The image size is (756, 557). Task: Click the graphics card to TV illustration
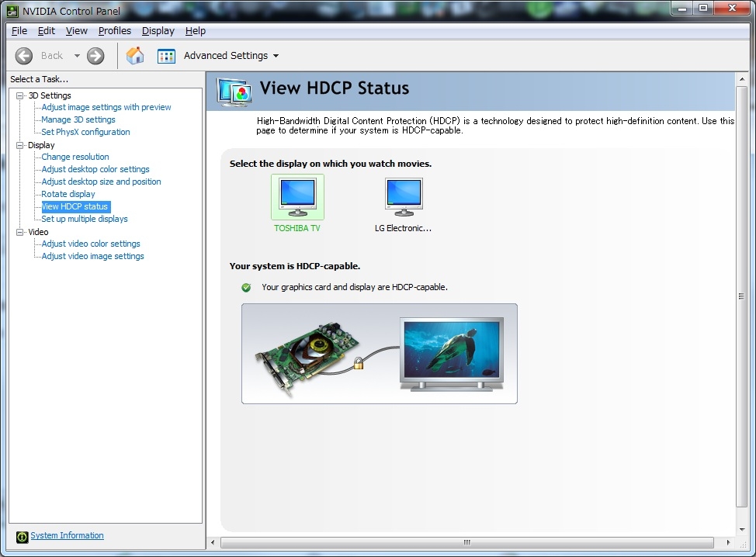(x=380, y=354)
